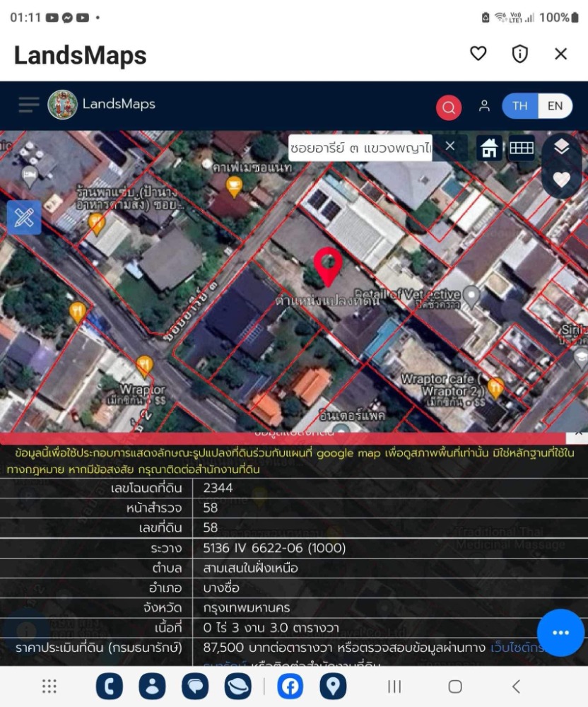Viewport: 588px width, 707px height.
Task: Click the home icon on the map
Action: click(489, 148)
